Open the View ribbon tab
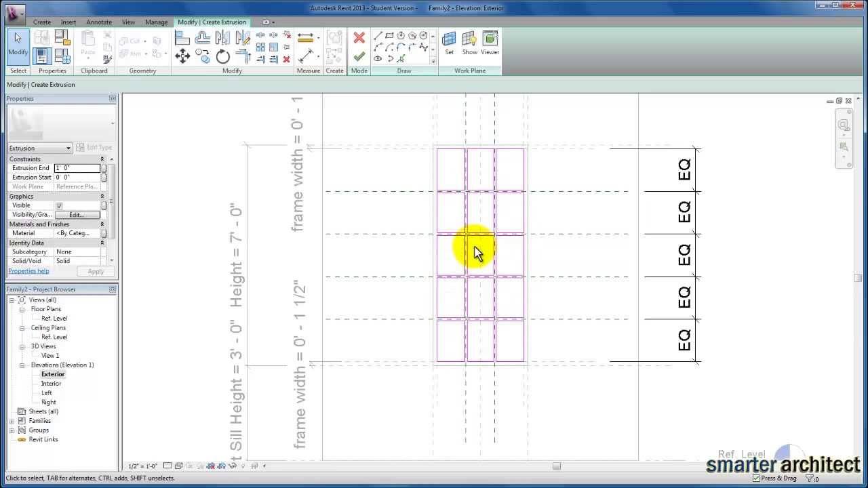Image resolution: width=868 pixels, height=488 pixels. coord(128,22)
